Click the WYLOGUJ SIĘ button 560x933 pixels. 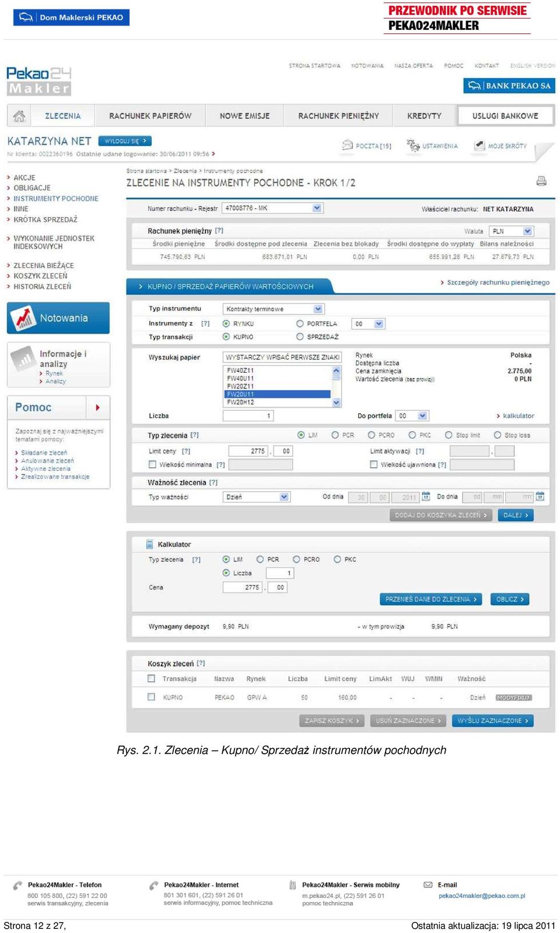[125, 141]
